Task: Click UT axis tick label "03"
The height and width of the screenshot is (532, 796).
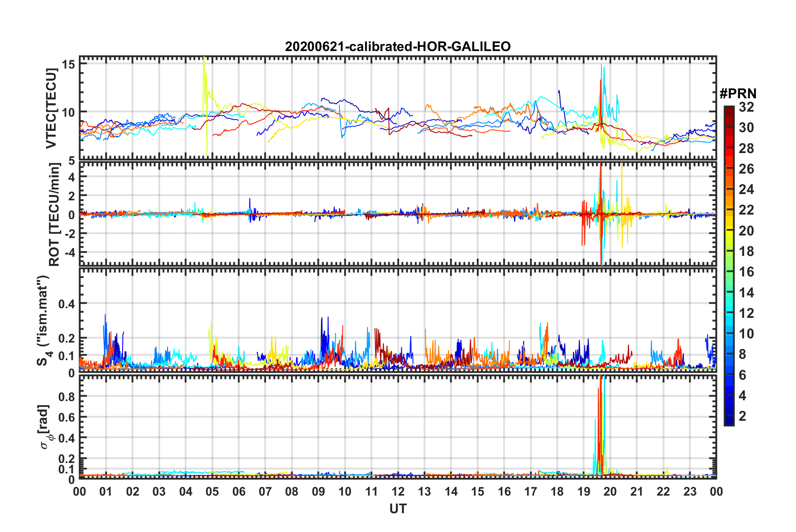Action: click(159, 491)
